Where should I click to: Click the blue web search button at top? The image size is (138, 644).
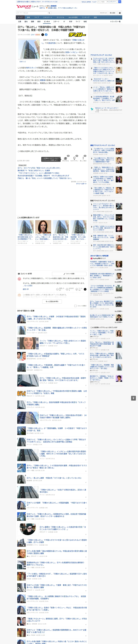pos(120,2)
